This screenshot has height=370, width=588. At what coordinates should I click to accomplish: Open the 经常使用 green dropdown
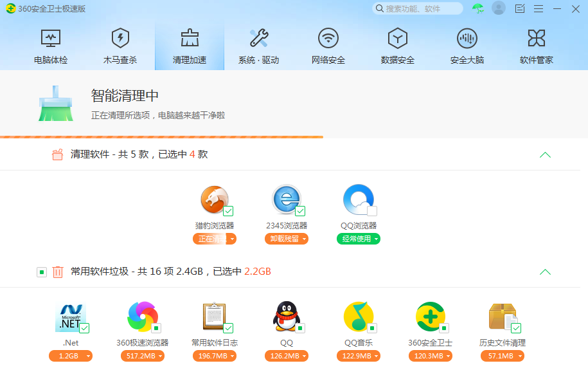[x=359, y=239]
